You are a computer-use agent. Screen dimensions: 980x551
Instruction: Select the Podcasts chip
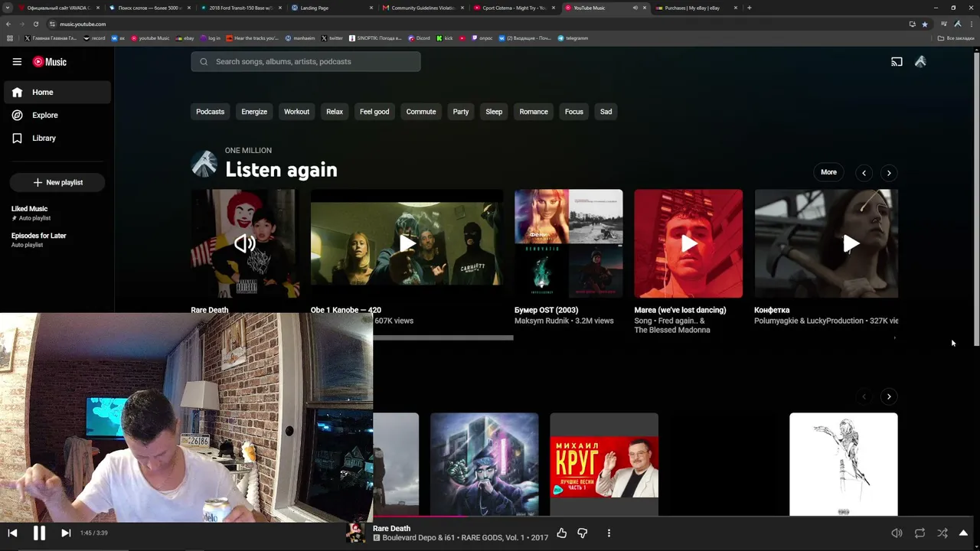click(x=210, y=112)
